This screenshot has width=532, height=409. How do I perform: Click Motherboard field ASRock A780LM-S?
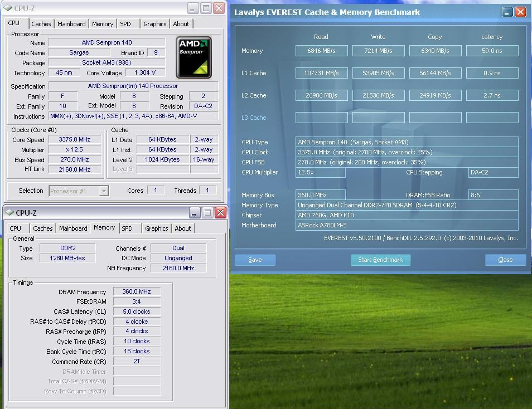(x=407, y=225)
